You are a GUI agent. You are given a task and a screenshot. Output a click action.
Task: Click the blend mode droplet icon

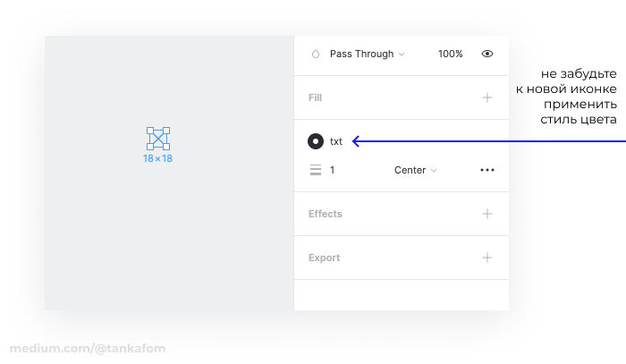pos(316,54)
